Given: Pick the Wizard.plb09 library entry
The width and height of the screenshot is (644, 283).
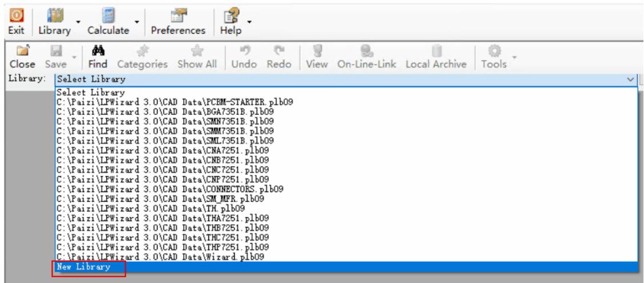Looking at the screenshot, I should pyautogui.click(x=164, y=257).
